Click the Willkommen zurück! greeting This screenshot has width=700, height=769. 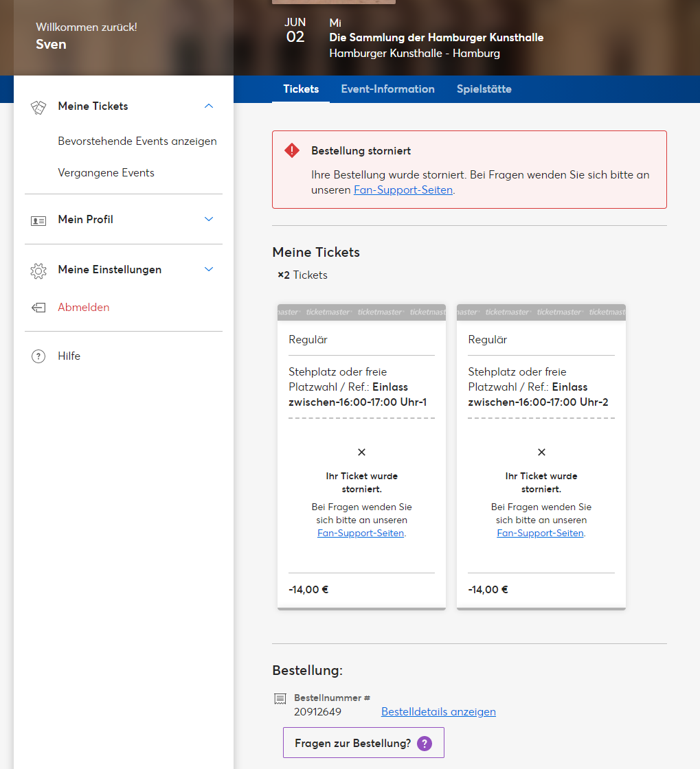[x=87, y=27]
